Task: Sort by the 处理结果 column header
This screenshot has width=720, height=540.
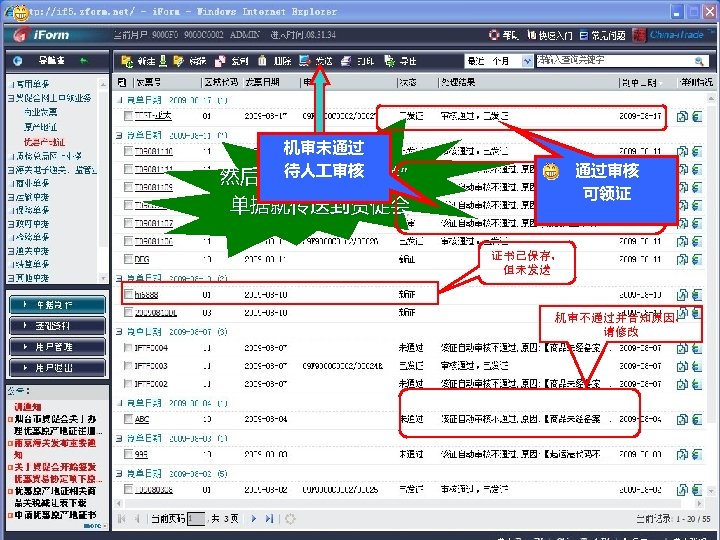Action: [458, 82]
